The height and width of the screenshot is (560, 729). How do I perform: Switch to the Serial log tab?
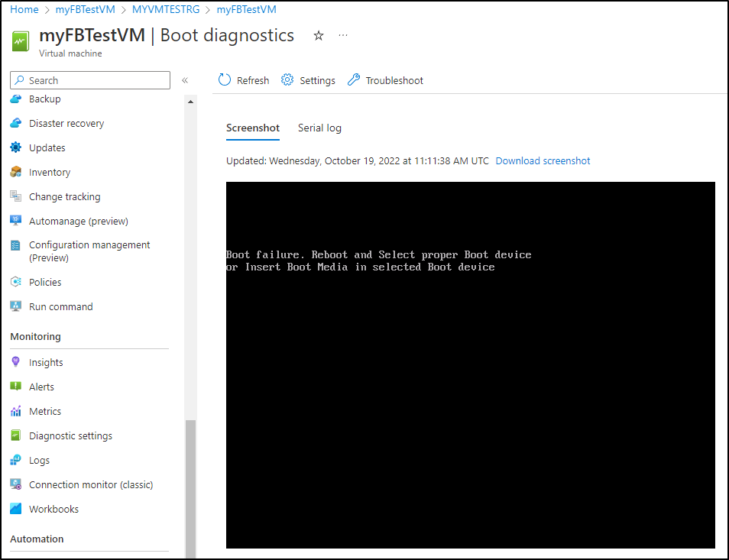pos(320,128)
